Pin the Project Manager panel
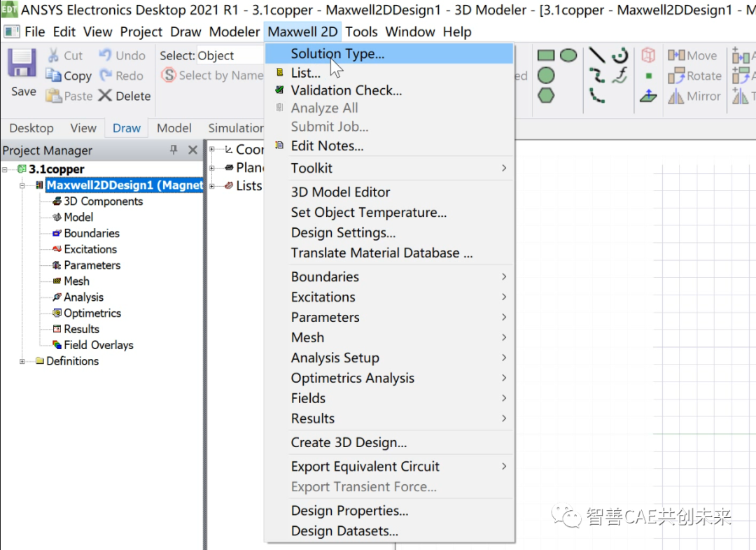This screenshot has height=550, width=756. [174, 150]
